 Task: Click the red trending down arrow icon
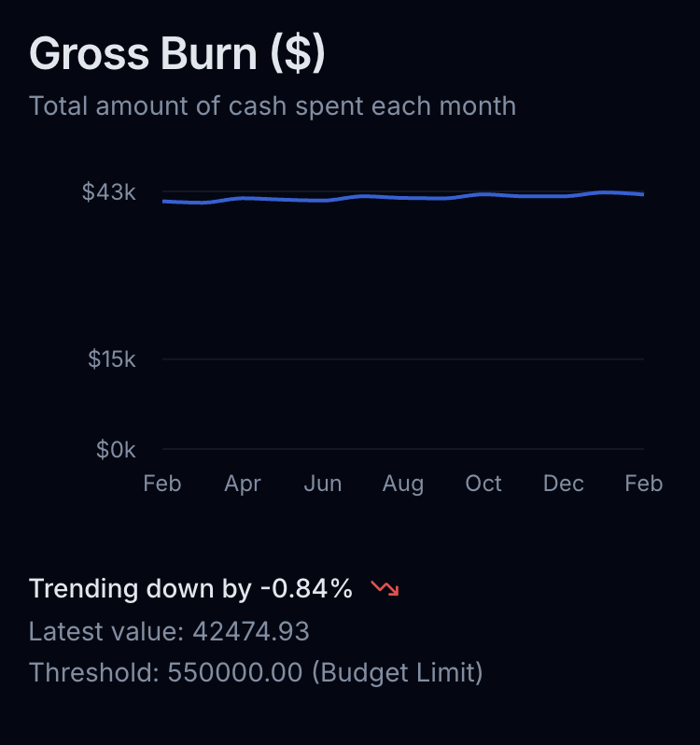[385, 588]
